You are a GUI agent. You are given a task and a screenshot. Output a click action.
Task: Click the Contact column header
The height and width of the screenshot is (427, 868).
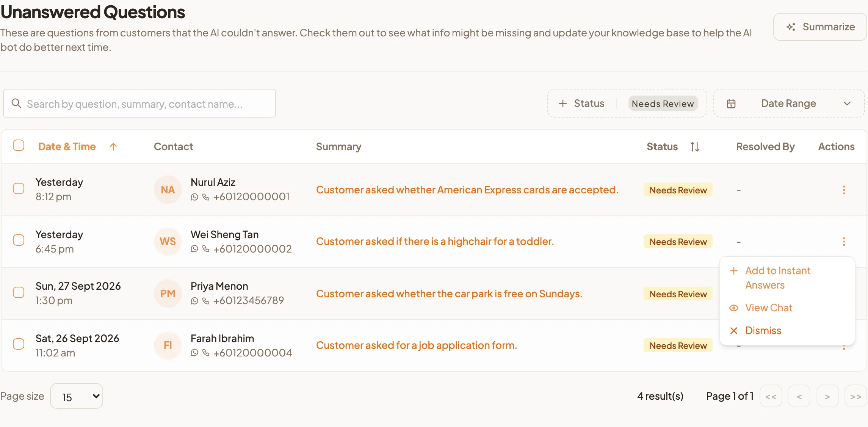(x=173, y=147)
